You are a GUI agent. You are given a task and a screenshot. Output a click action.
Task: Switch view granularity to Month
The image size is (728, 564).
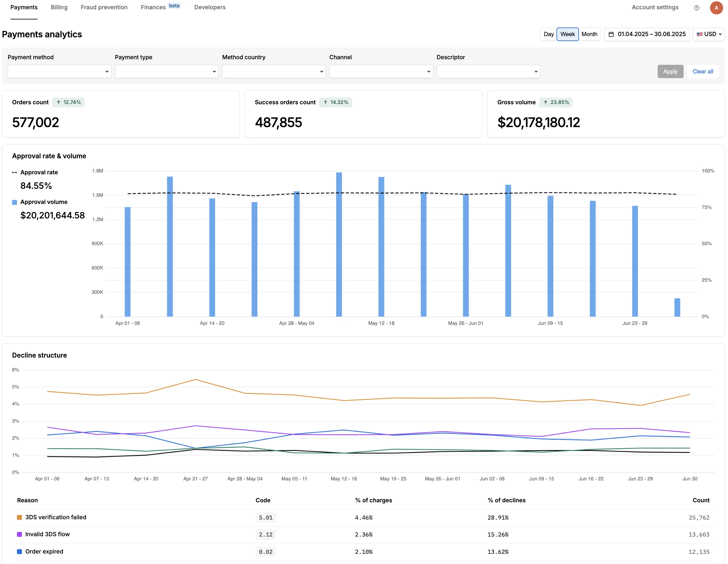[590, 34]
